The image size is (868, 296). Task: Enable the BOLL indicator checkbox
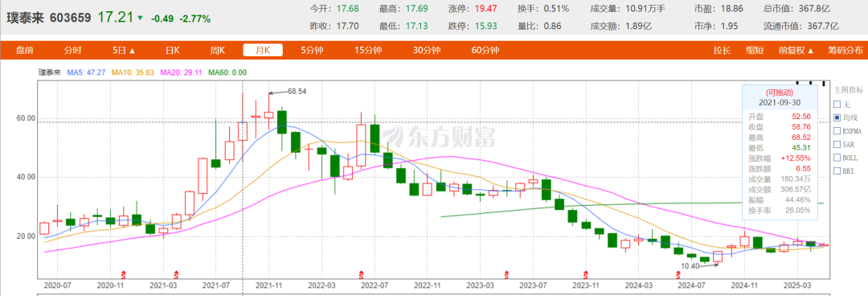coord(837,158)
